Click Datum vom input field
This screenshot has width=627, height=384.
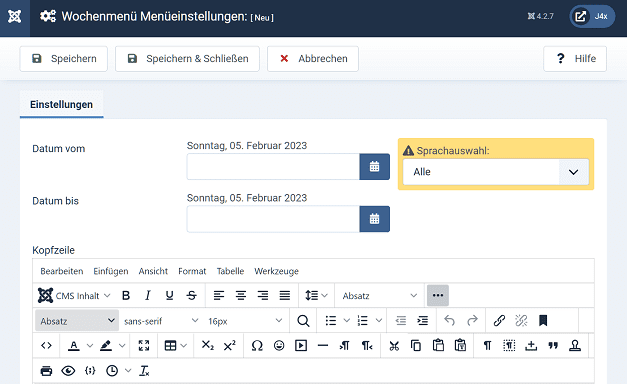coord(273,167)
